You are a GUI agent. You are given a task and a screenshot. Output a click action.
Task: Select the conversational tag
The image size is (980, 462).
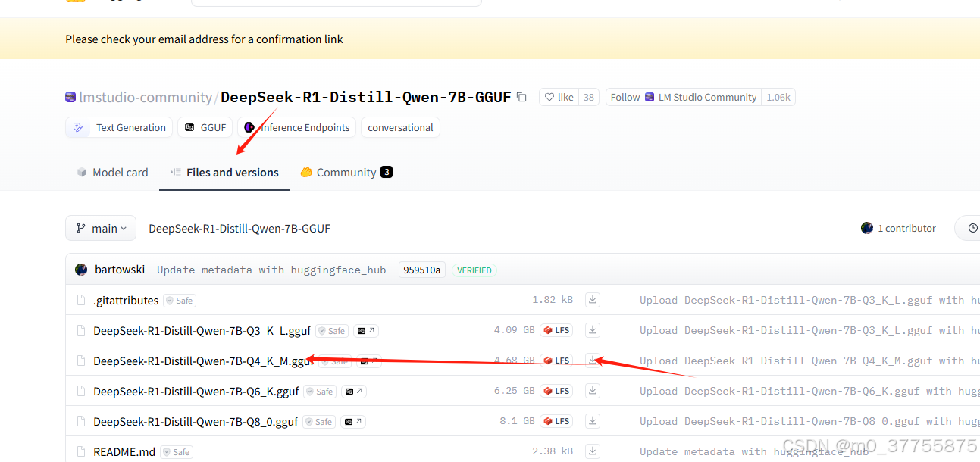click(400, 127)
